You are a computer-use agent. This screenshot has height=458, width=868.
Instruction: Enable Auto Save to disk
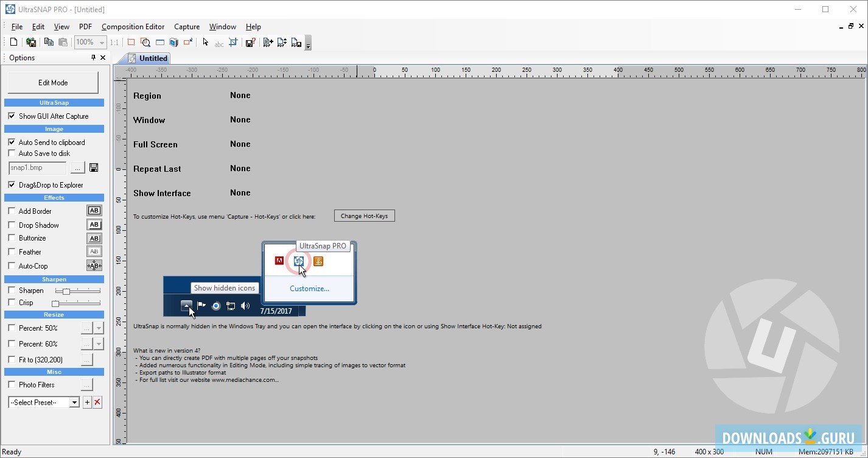(12, 153)
